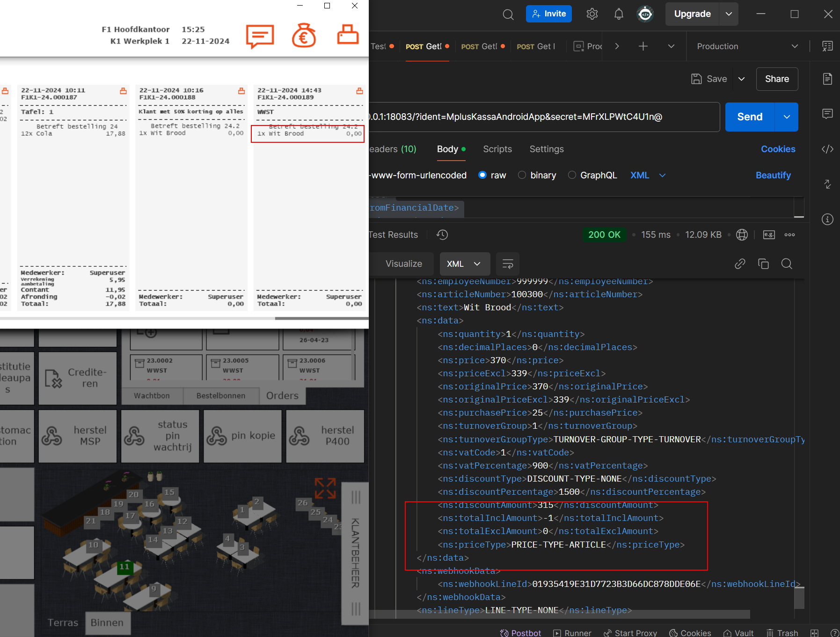The width and height of the screenshot is (840, 637).
Task: Search within the response body
Action: coord(787,264)
